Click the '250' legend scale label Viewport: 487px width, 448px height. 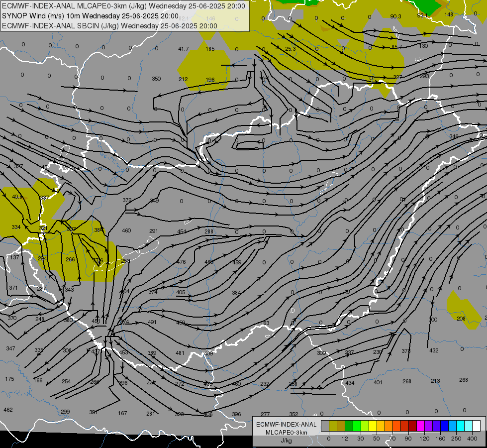456,439
